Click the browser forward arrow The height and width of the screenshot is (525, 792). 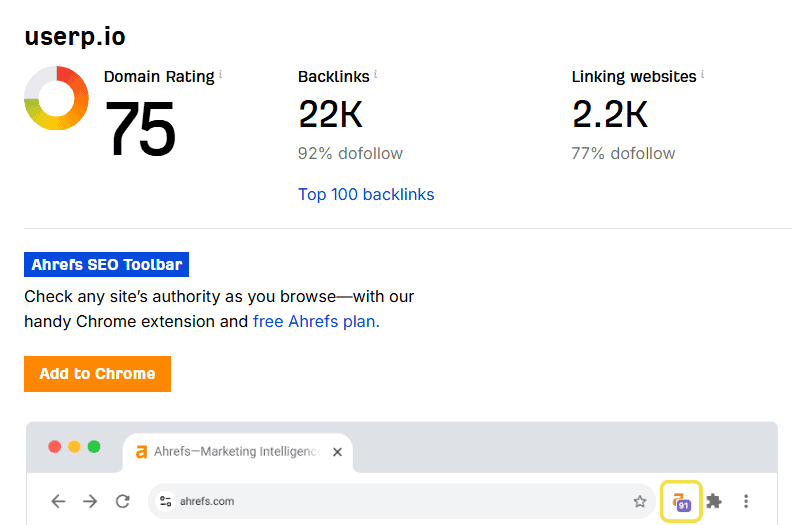91,501
